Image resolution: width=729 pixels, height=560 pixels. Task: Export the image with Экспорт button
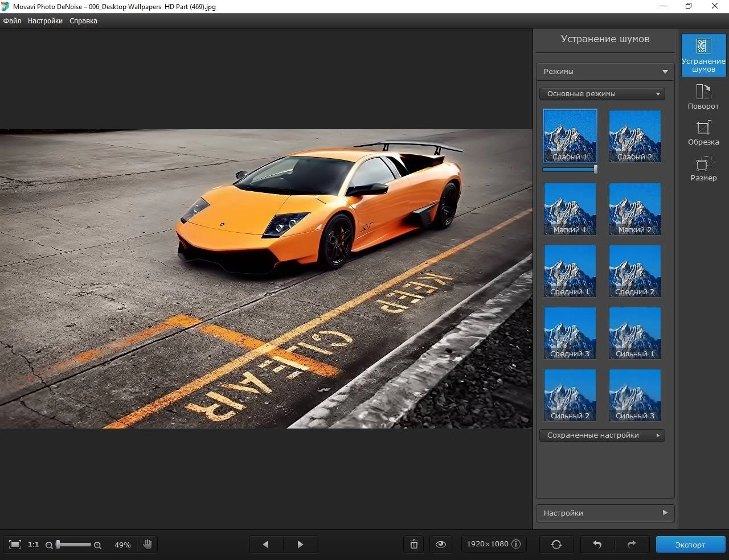pyautogui.click(x=690, y=545)
